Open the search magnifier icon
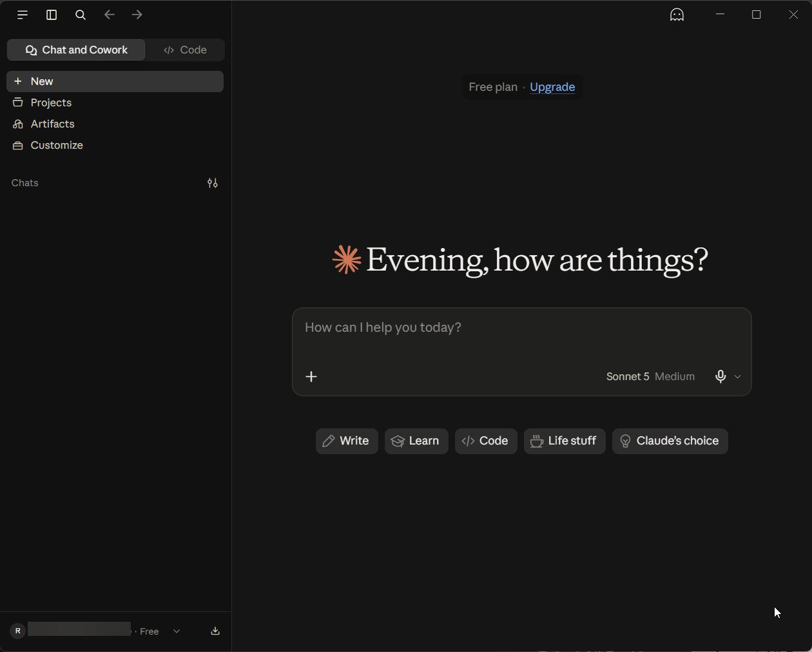 (x=81, y=15)
